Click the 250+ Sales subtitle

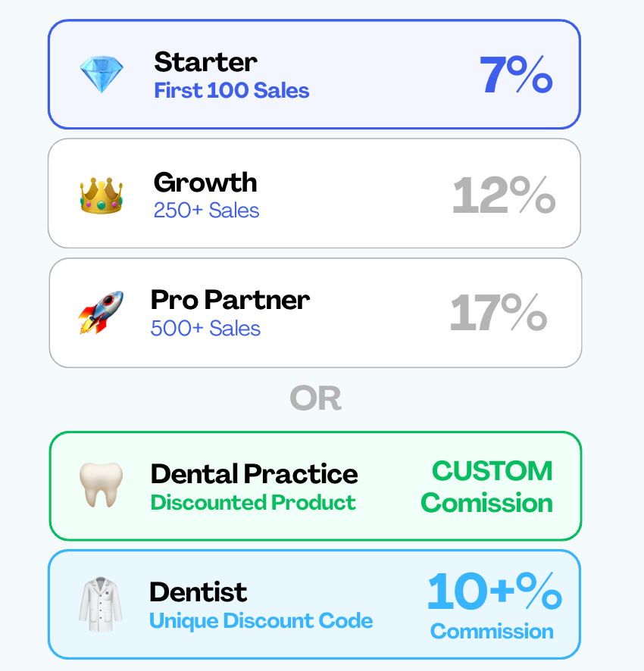point(206,211)
